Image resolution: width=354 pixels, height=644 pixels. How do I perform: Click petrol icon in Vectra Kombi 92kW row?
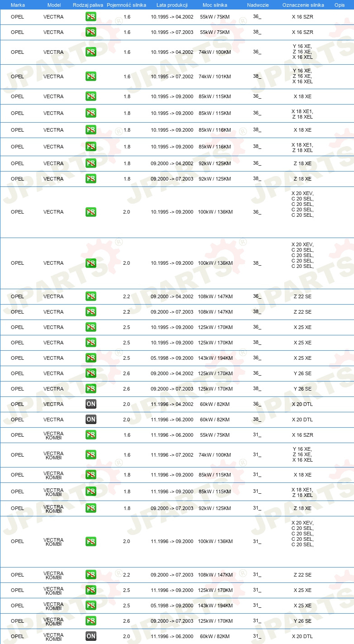coord(91,508)
